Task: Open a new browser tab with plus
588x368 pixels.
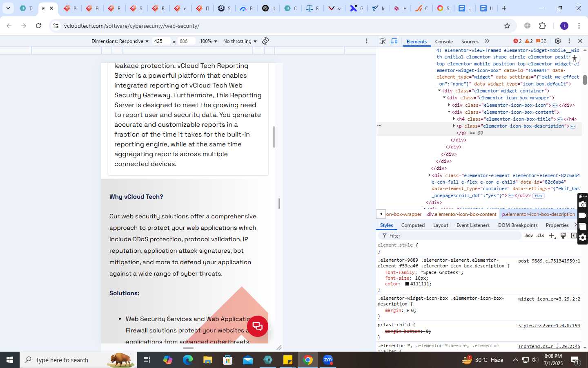Action: click(x=504, y=8)
